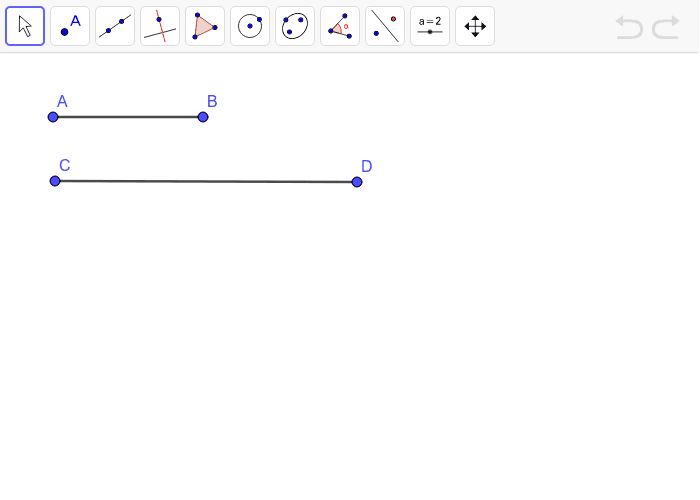700x500 pixels.
Task: Click the label D
Action: (367, 166)
